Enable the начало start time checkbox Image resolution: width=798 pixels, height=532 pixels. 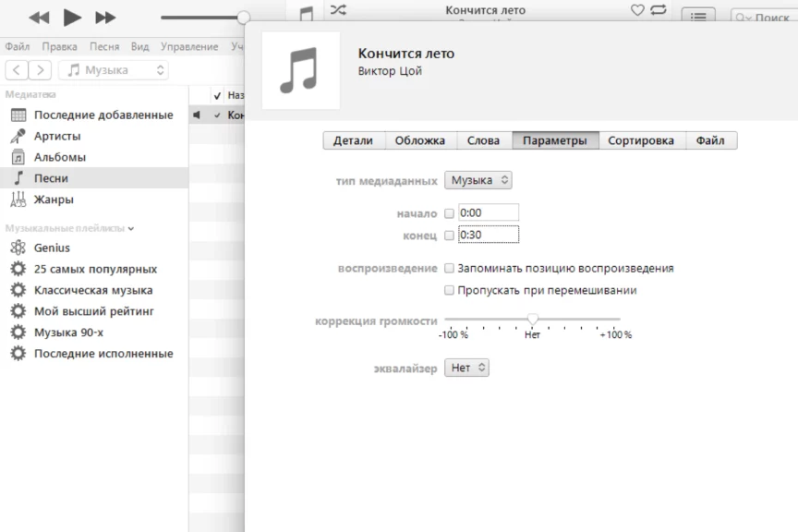(450, 213)
